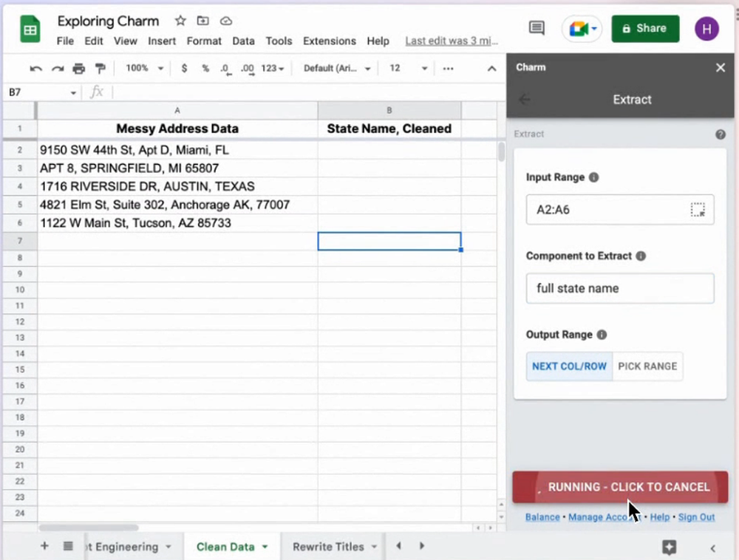739x560 pixels.
Task: Open the File menu
Action: (x=65, y=41)
